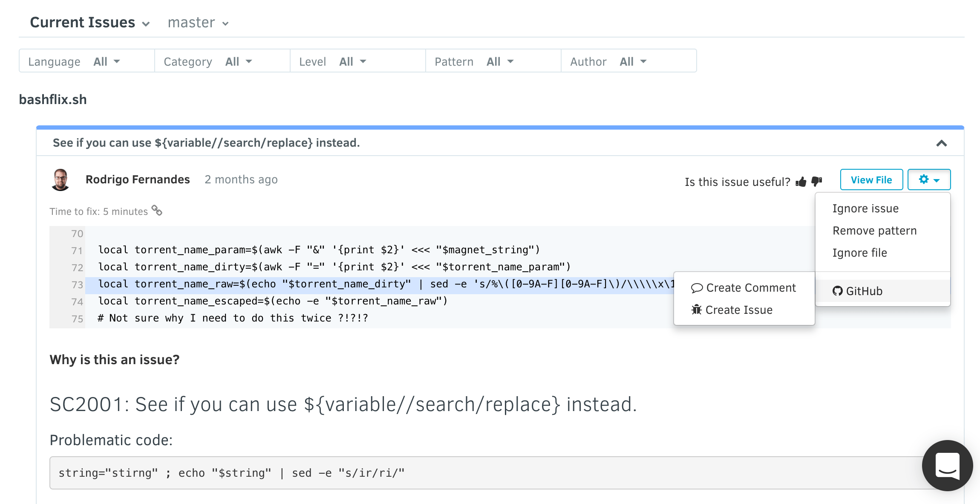Click the thumbs up icon
The image size is (980, 504).
[801, 182]
